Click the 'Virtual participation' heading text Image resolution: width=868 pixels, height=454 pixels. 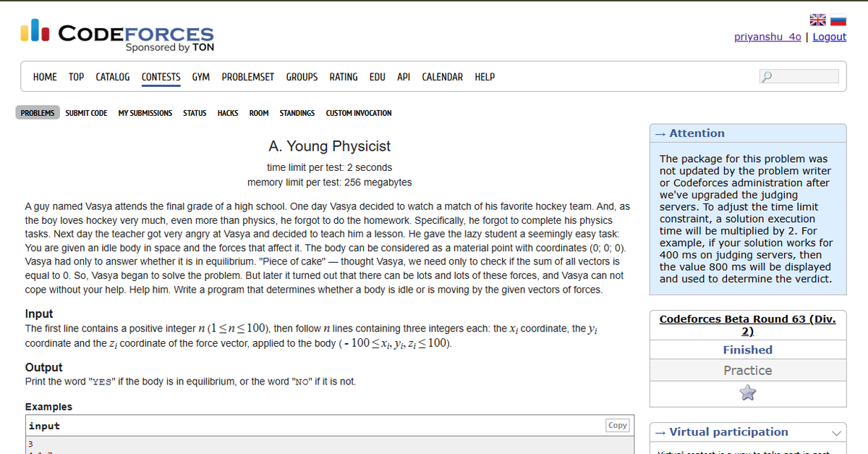click(729, 432)
